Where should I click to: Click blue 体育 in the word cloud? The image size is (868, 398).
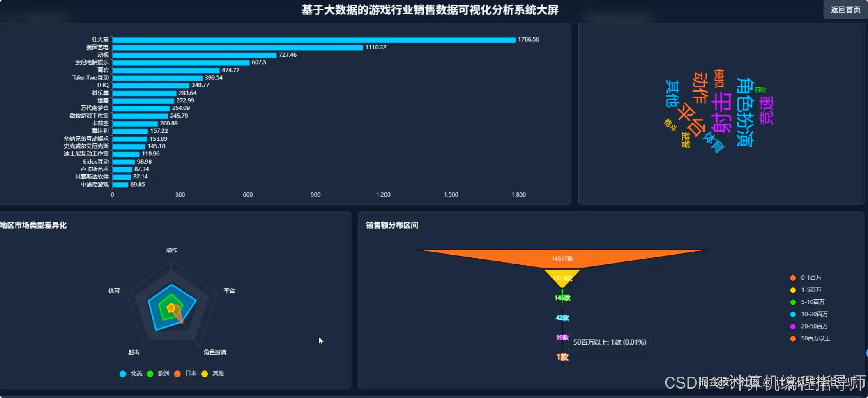click(714, 142)
